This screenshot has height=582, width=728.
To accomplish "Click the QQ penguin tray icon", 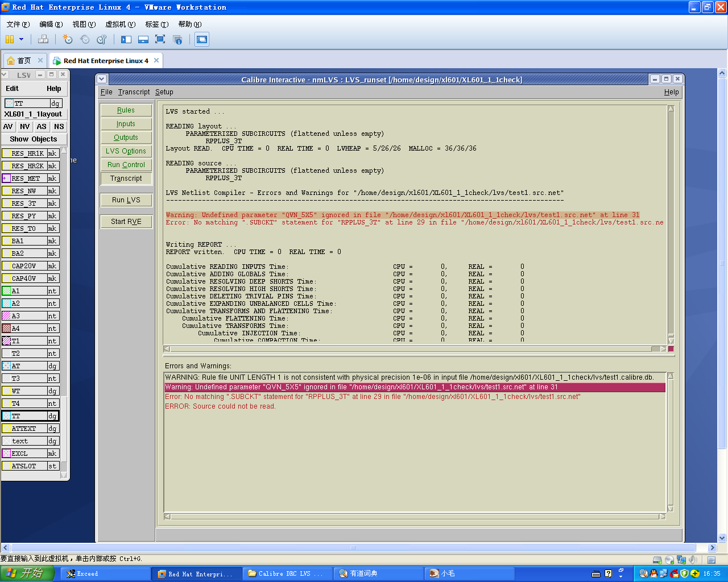I will 653,573.
